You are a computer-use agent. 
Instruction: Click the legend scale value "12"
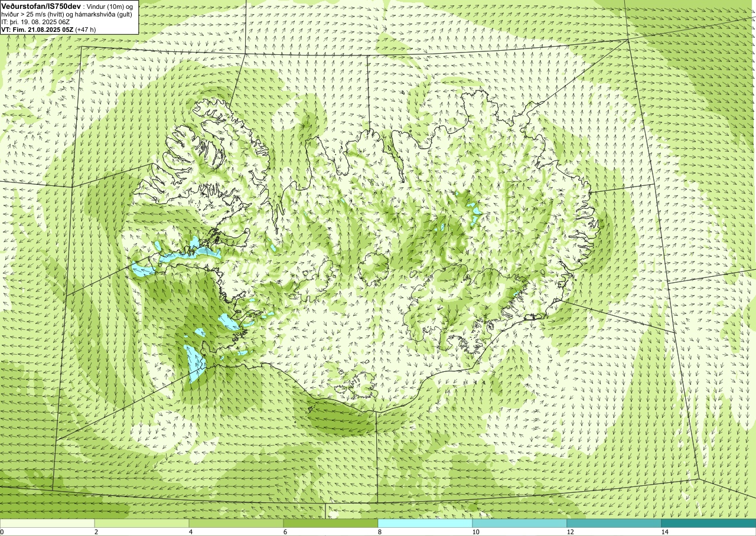[x=571, y=532]
